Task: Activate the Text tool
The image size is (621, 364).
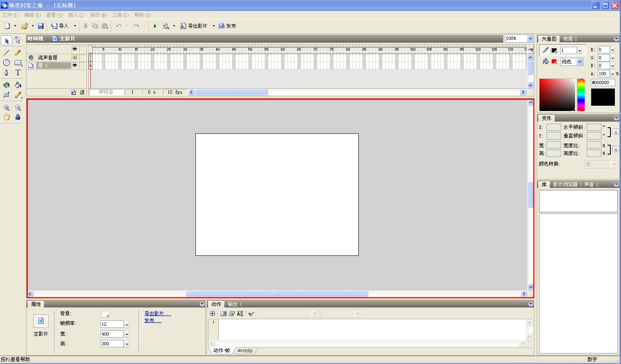Action: pos(18,73)
